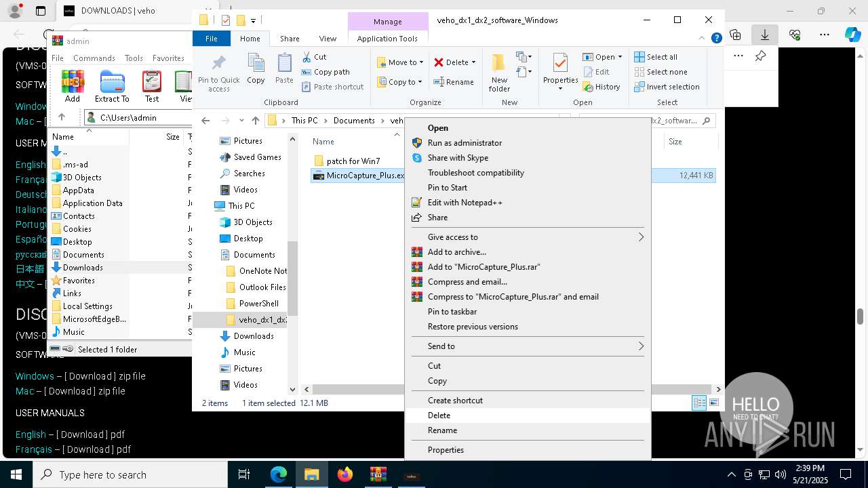
Task: Click the Up arrow in the Explorer navigation bar
Action: [x=255, y=121]
